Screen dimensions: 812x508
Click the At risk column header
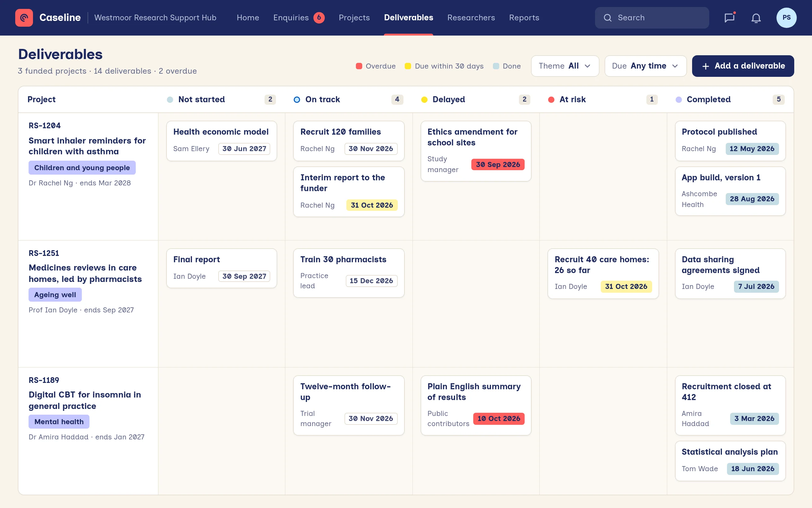603,99
